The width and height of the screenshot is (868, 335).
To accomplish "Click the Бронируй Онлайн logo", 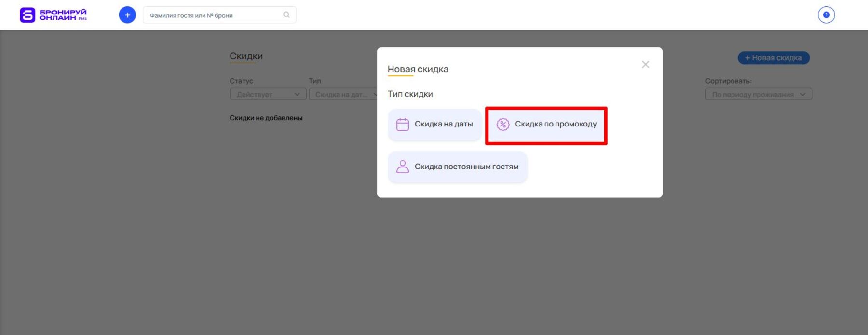I will 53,15.
